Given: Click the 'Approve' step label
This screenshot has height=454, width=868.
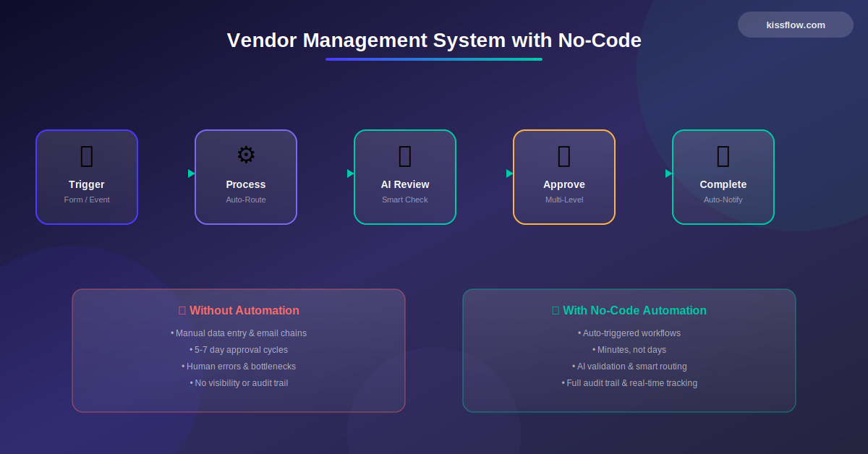Looking at the screenshot, I should (x=564, y=184).
